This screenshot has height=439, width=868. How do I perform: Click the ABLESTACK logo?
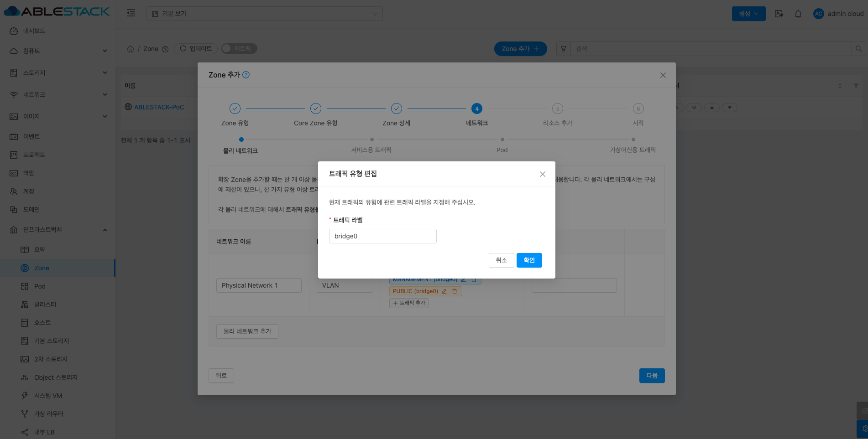click(57, 11)
